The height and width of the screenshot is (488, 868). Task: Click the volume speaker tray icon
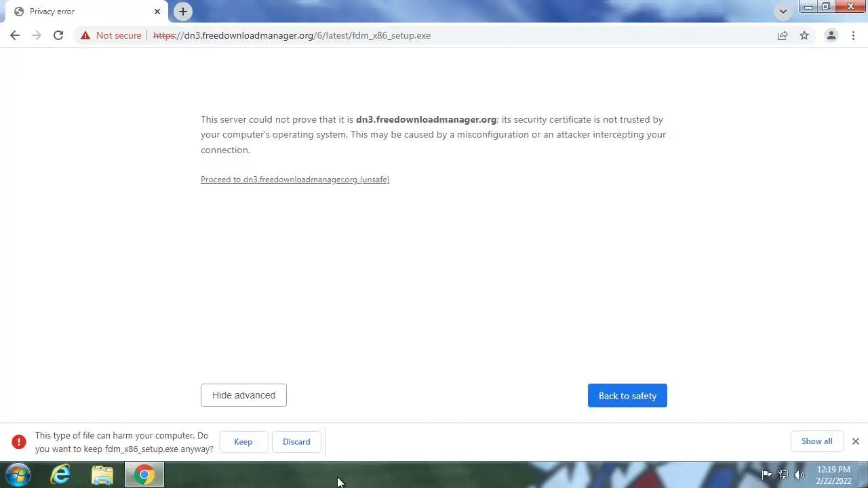point(800,474)
